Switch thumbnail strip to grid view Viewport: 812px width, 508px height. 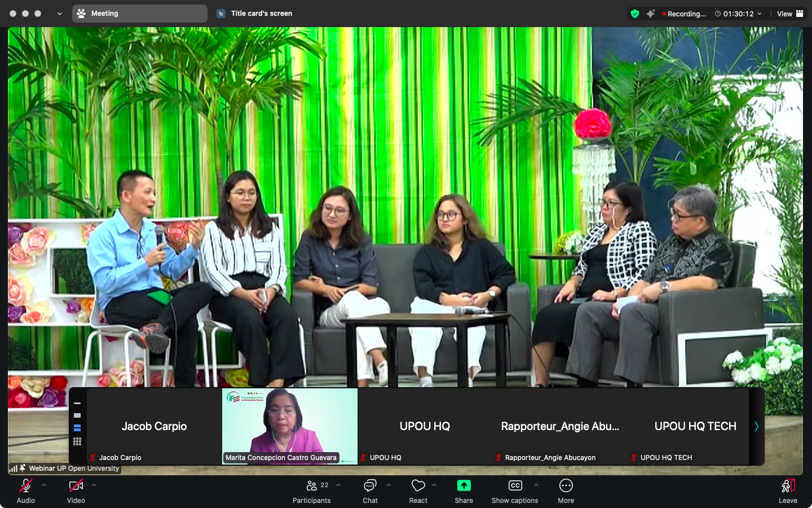[x=77, y=441]
